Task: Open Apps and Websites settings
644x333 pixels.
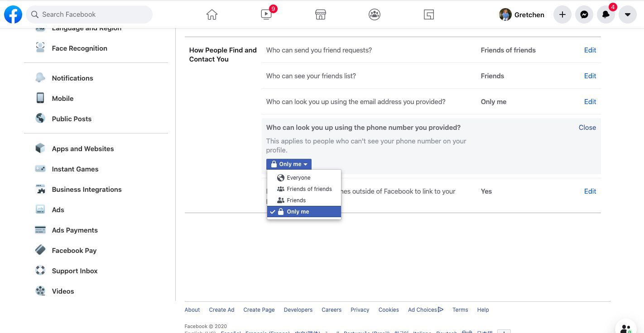Action: (83, 148)
